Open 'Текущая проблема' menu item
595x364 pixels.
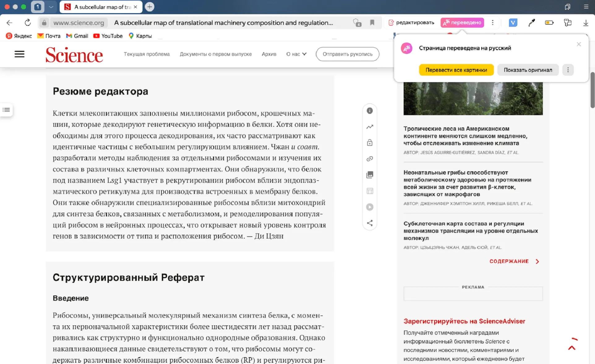point(147,54)
